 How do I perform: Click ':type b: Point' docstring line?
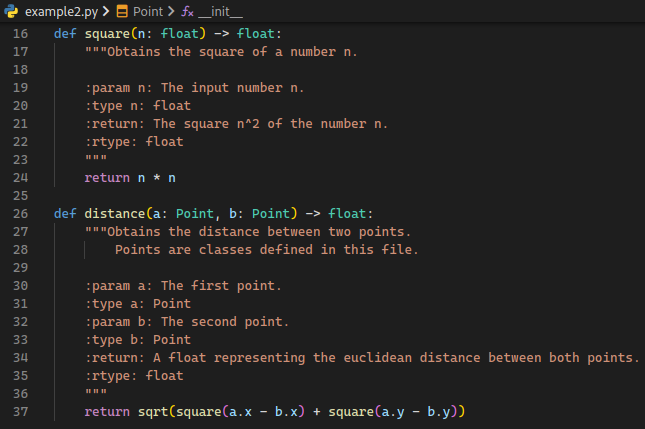138,340
